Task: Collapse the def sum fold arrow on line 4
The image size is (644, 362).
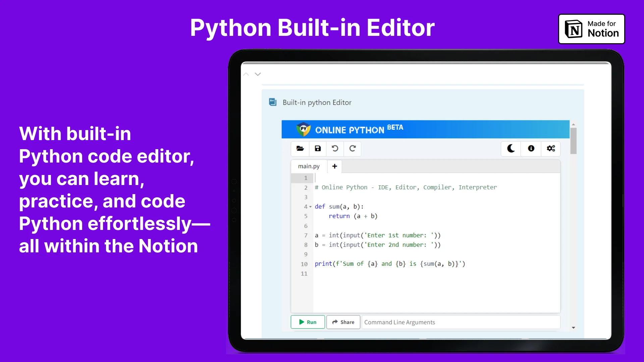Action: tap(310, 207)
